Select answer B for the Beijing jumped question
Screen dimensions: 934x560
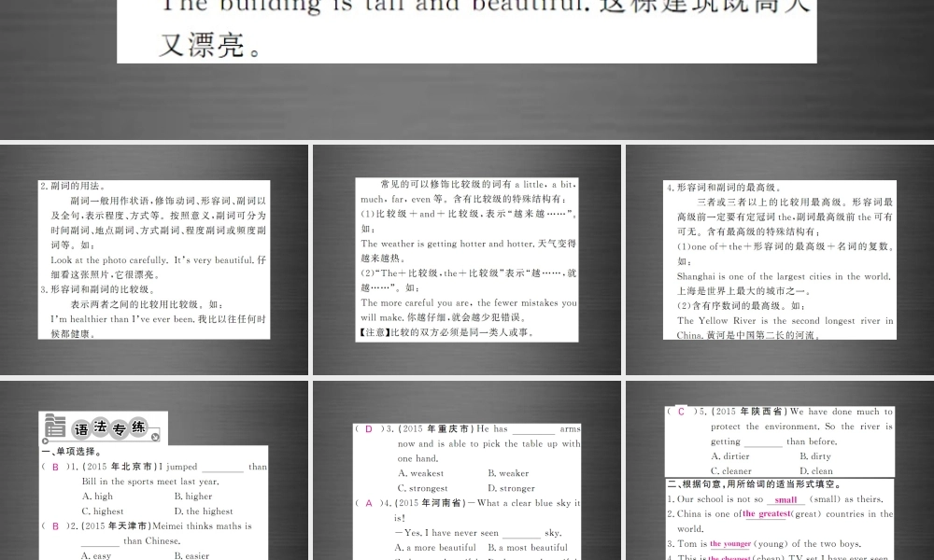pyautogui.click(x=55, y=467)
